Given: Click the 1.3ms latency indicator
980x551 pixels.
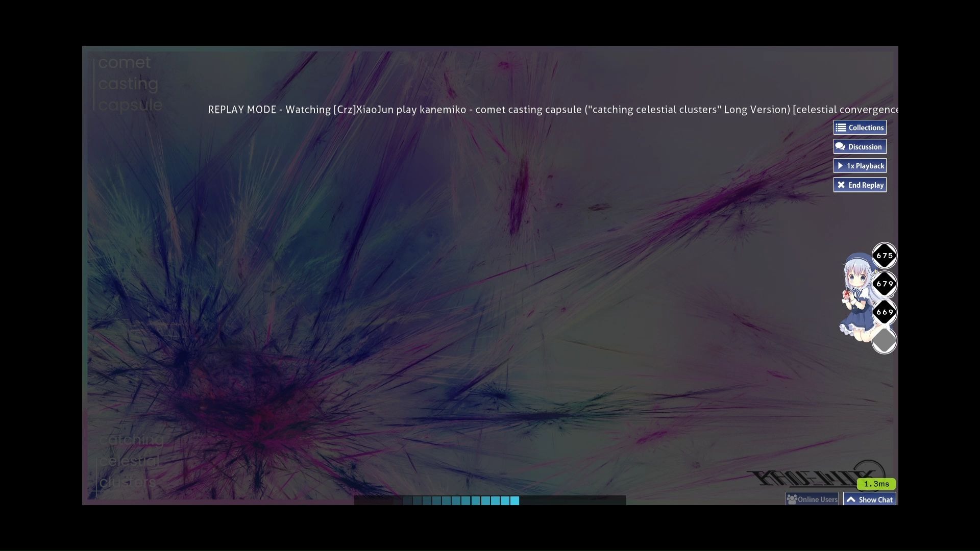Looking at the screenshot, I should [x=876, y=484].
